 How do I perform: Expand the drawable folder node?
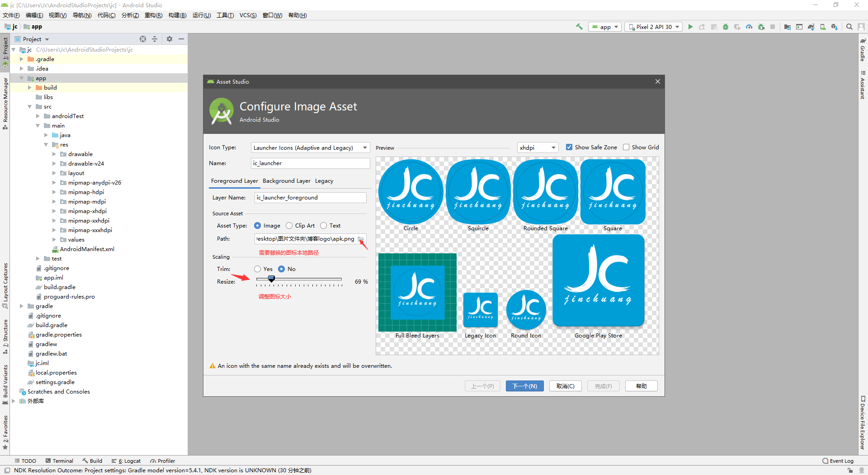tap(54, 154)
